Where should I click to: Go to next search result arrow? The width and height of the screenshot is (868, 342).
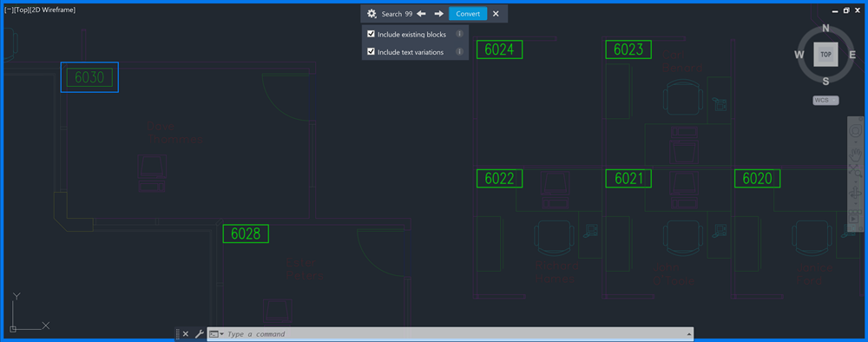pos(438,14)
